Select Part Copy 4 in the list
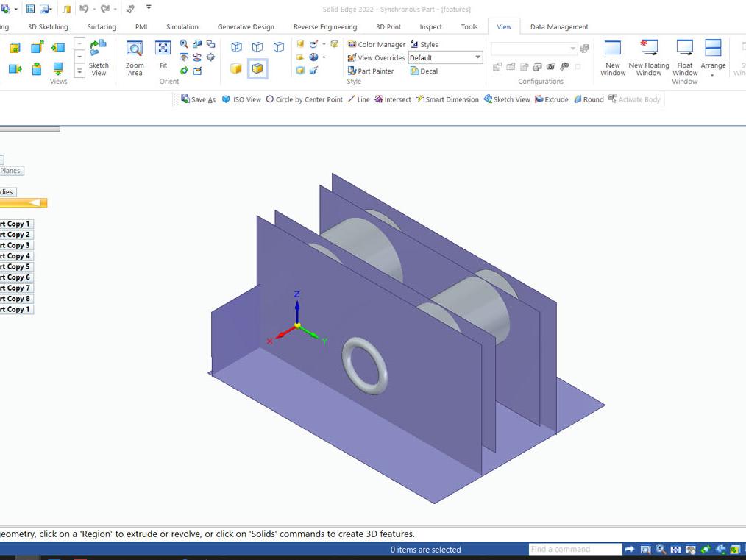Screen dimensions: 746x560 pos(15,256)
